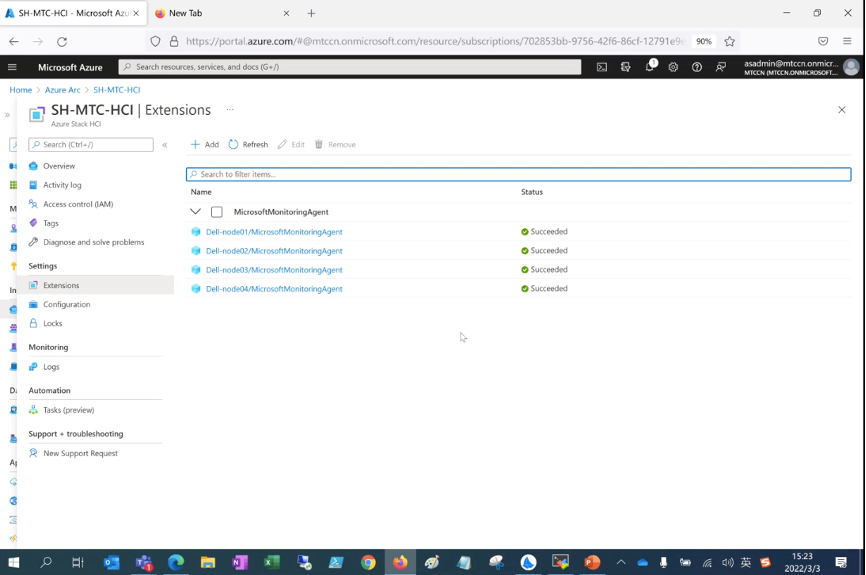Open Tags menu item
866x575 pixels.
(x=51, y=223)
